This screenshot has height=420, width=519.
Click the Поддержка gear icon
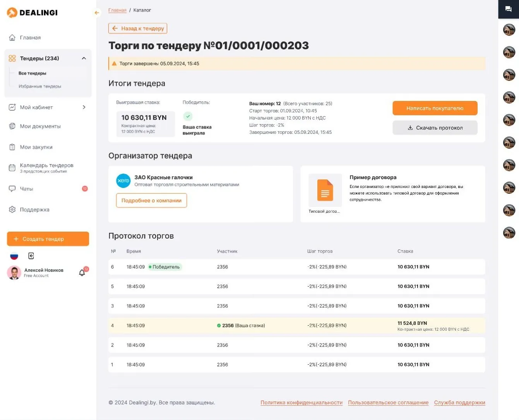pos(12,209)
